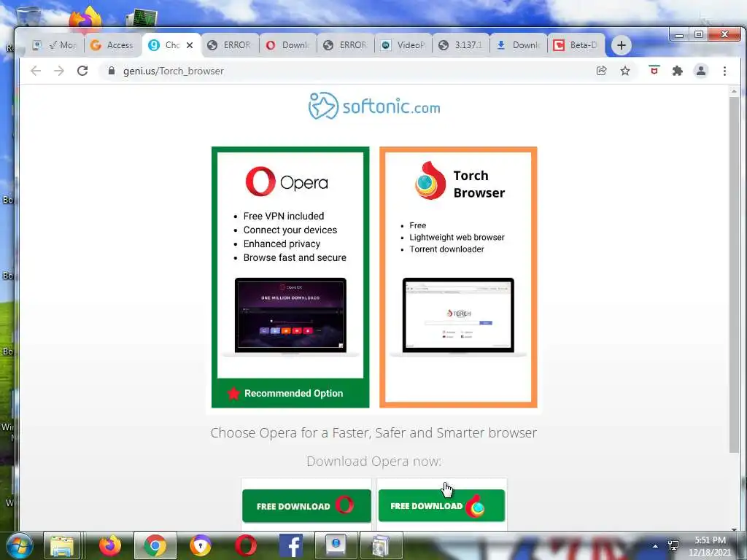Switch to the Beta-D tab
This screenshot has width=747, height=560.
(576, 45)
